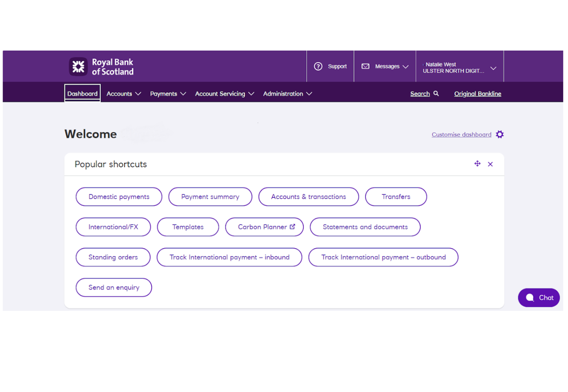Follow the Original Bankline link

point(477,94)
